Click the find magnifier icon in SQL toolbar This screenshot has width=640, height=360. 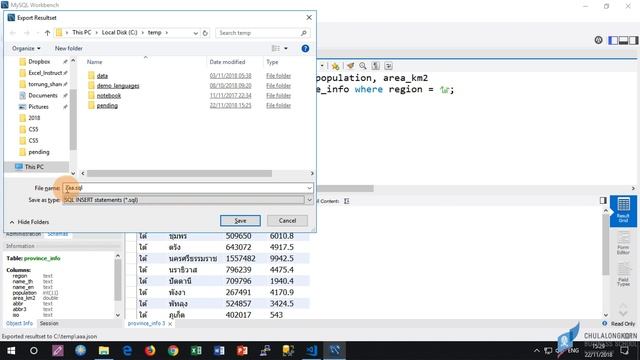pyautogui.click(x=362, y=66)
